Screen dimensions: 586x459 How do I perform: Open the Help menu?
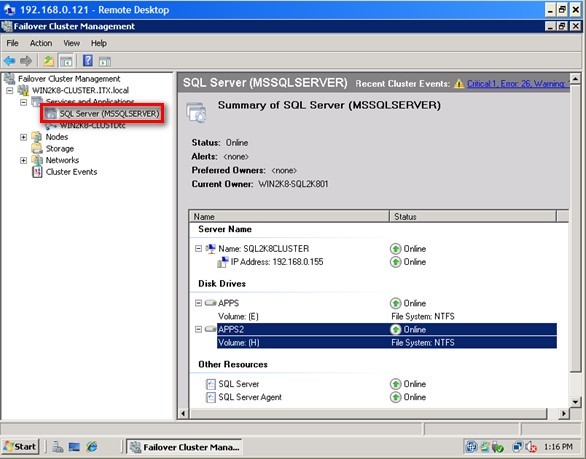(99, 43)
